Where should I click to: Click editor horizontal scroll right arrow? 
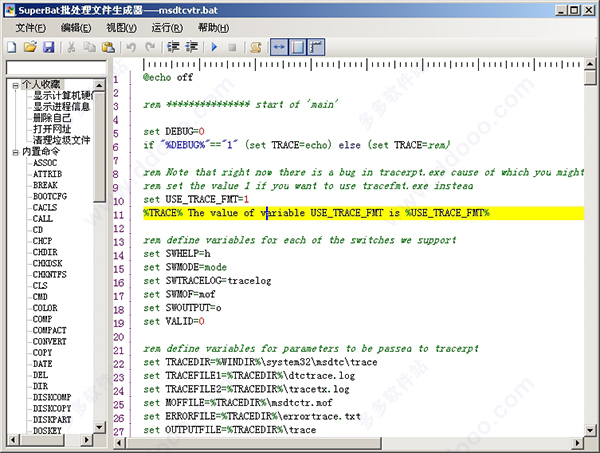578,443
